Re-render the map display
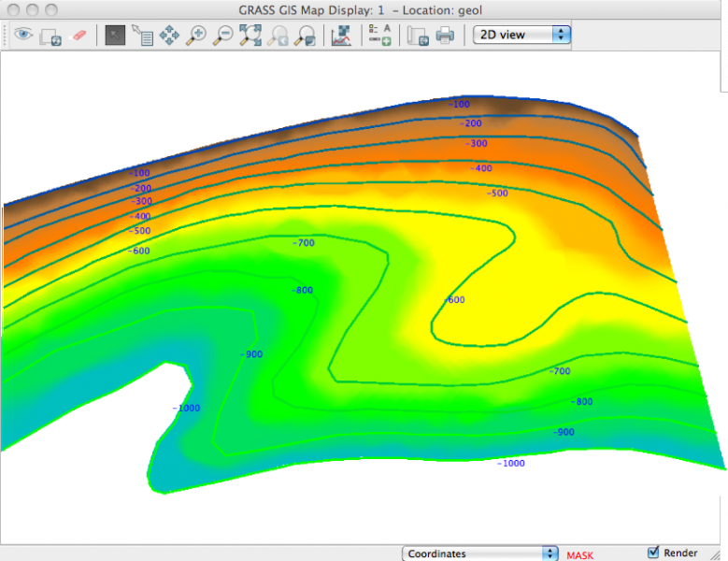Viewport: 728px width, 561px height. [x=50, y=36]
